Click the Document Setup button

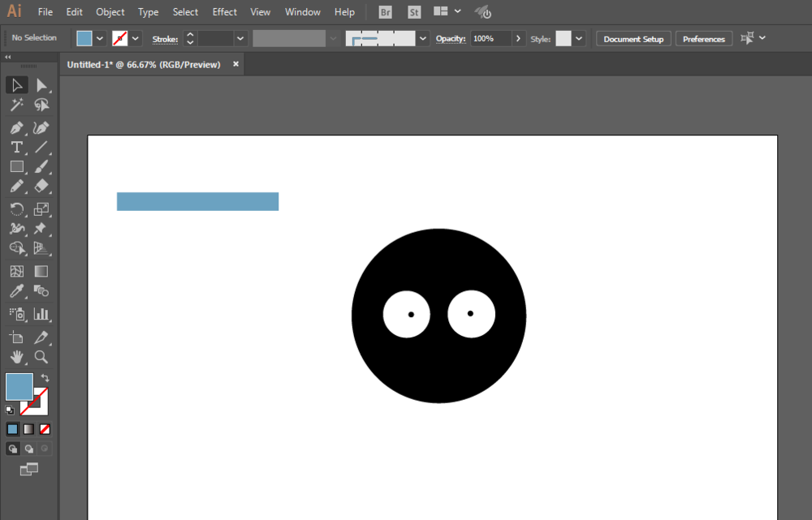633,39
